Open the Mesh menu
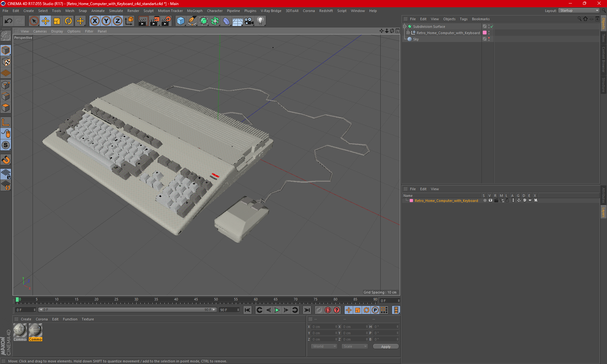This screenshot has height=364, width=607. click(70, 11)
